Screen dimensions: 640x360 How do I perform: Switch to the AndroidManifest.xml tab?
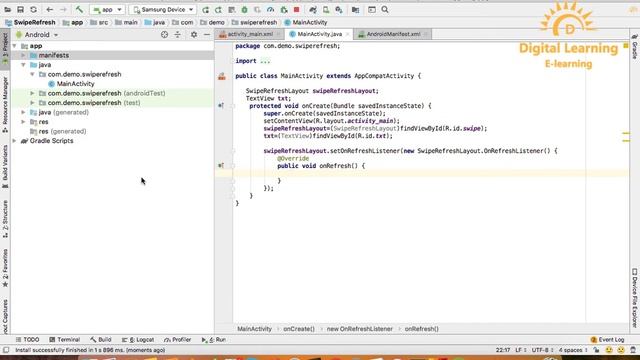pos(393,34)
